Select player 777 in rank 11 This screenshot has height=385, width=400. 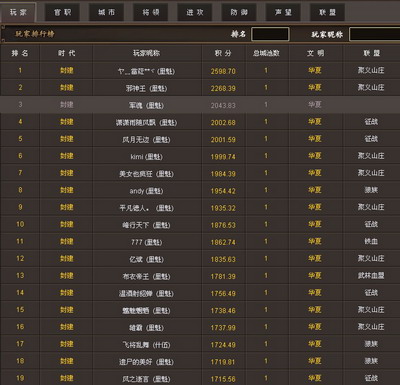[147, 242]
